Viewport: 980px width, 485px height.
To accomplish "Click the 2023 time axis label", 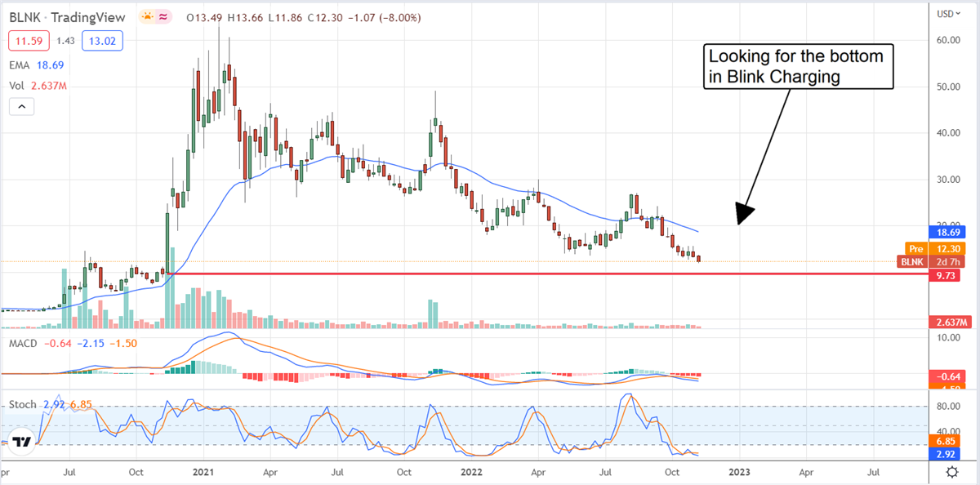I will pos(738,472).
